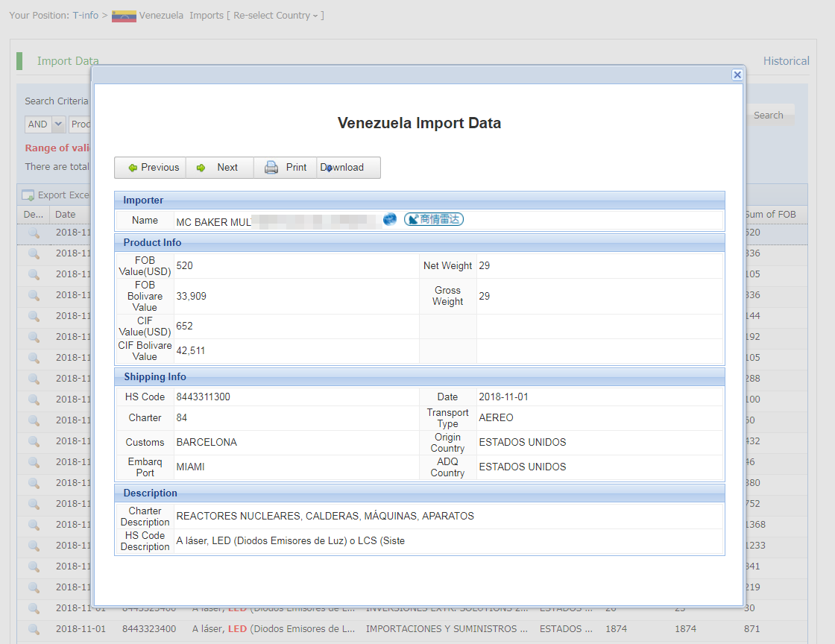
Task: Switch to the Import Data tab
Action: 68,61
